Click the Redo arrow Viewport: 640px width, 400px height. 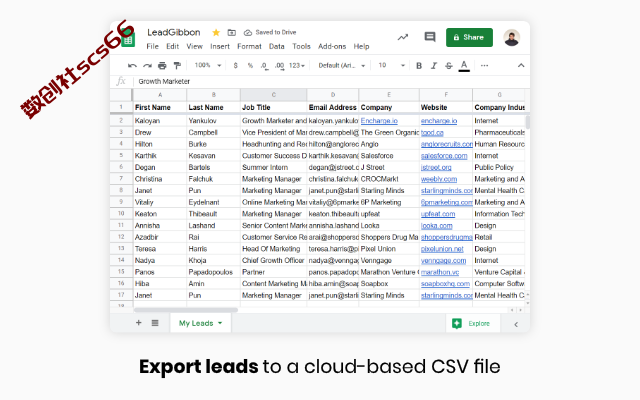tap(147, 65)
